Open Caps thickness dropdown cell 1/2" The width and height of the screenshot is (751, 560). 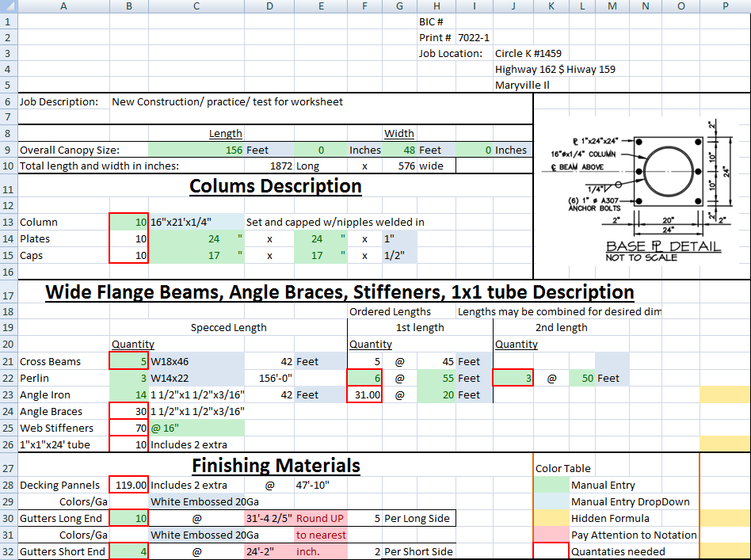click(x=399, y=255)
